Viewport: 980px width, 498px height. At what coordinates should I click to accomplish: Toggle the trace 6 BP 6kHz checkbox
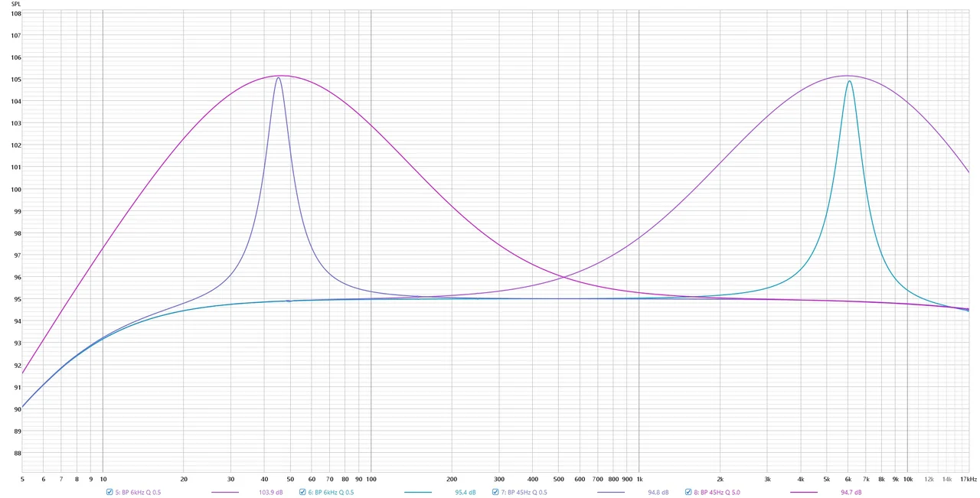[x=303, y=492]
